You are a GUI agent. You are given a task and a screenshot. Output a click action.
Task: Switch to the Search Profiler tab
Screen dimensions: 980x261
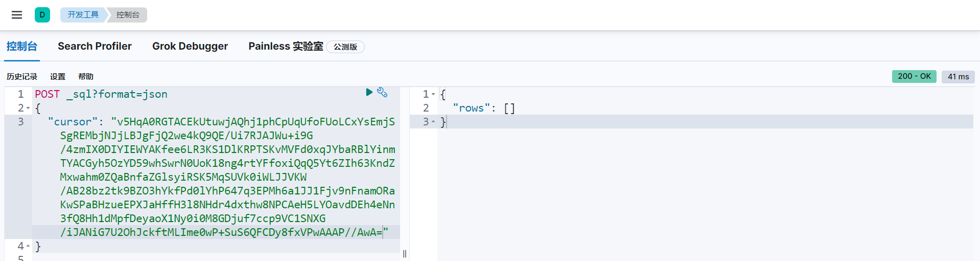click(95, 46)
